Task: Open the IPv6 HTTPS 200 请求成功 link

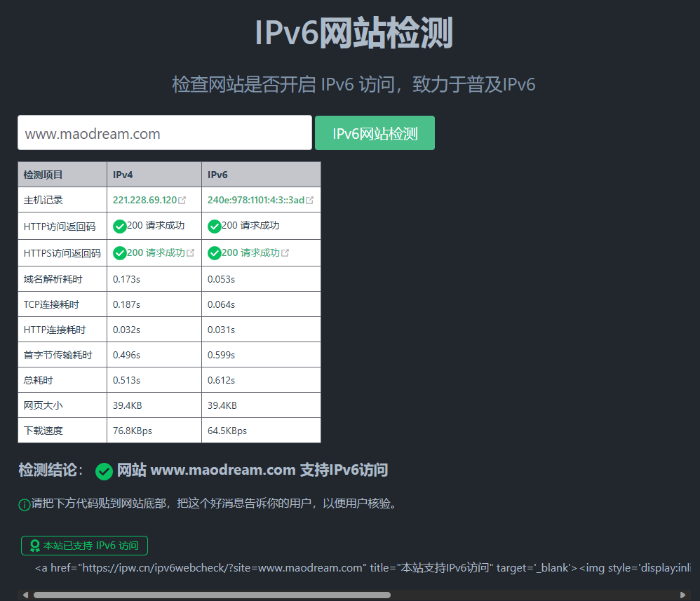Action: point(250,252)
